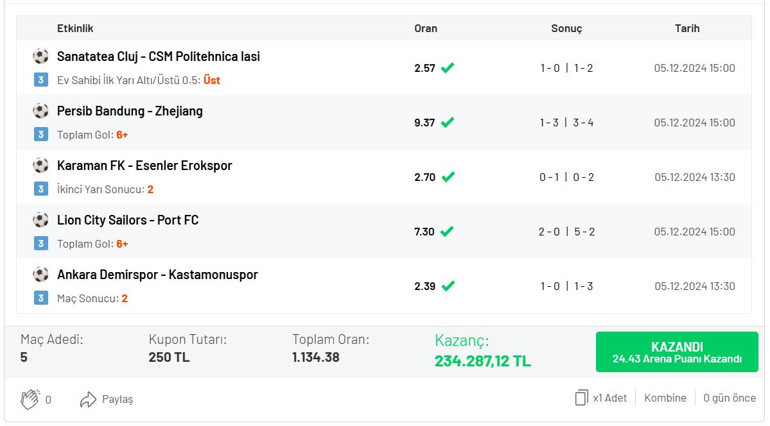Click the blue 3 badge under Karaman FK
The width and height of the screenshot is (770, 426).
coord(41,189)
